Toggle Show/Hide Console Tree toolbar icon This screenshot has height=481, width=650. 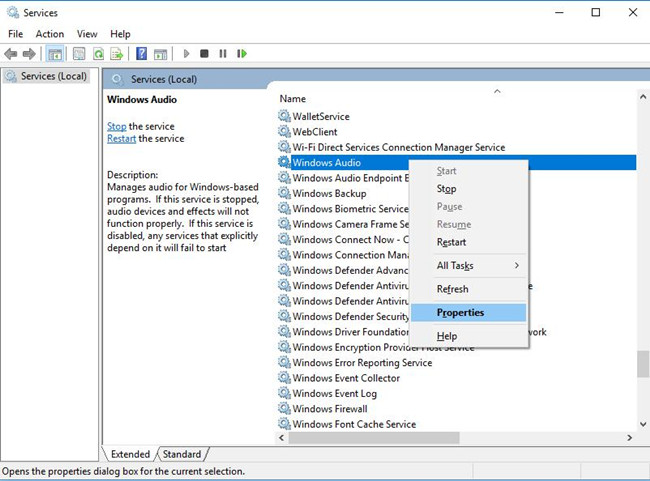[55, 54]
